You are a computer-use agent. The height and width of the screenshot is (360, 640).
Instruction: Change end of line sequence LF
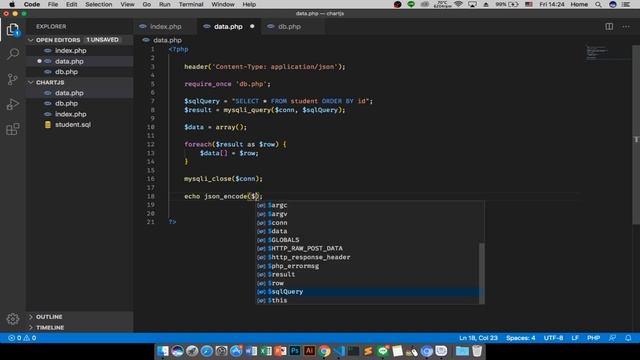coord(575,338)
